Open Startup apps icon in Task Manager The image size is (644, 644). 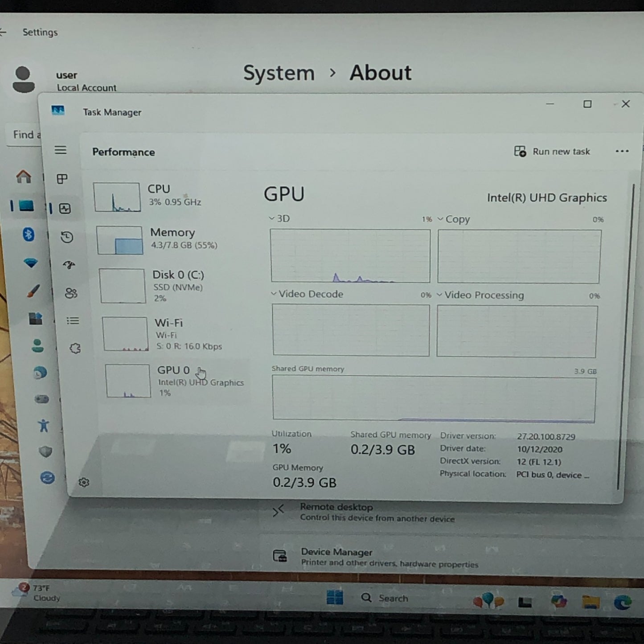pyautogui.click(x=69, y=265)
